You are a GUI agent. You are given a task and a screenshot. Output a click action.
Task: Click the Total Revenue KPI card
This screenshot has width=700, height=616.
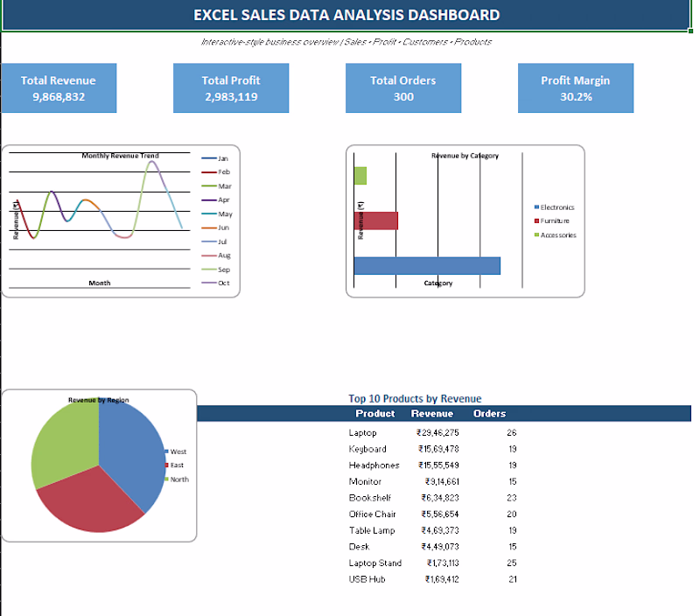59,87
